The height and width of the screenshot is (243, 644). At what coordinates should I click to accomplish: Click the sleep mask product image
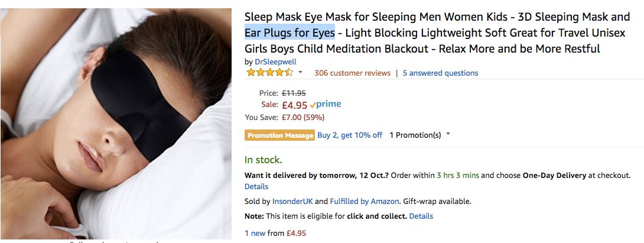coord(116,124)
